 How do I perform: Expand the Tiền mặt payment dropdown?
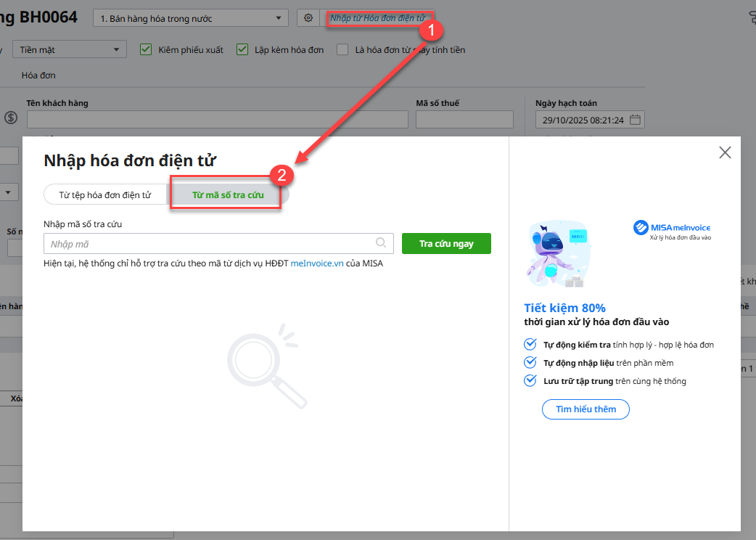[x=70, y=50]
